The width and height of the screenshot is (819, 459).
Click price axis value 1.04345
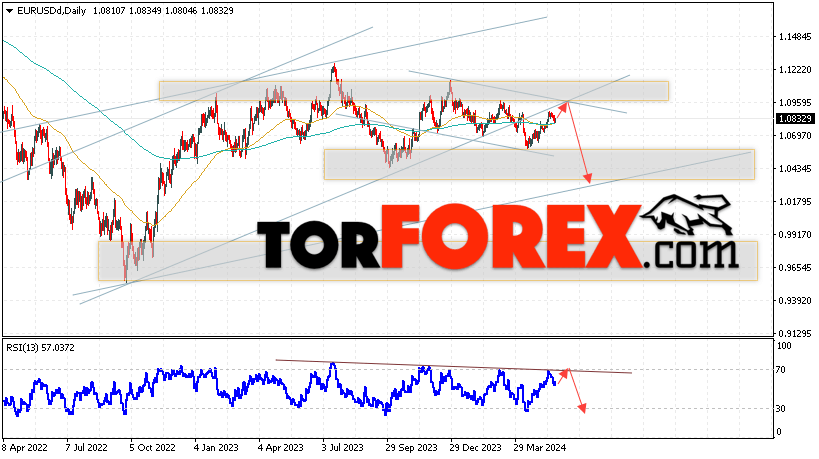click(x=795, y=169)
